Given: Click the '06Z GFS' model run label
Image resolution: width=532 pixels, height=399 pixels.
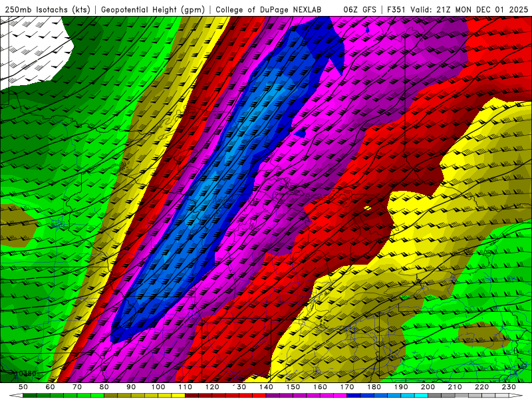Looking at the screenshot, I should [x=360, y=10].
